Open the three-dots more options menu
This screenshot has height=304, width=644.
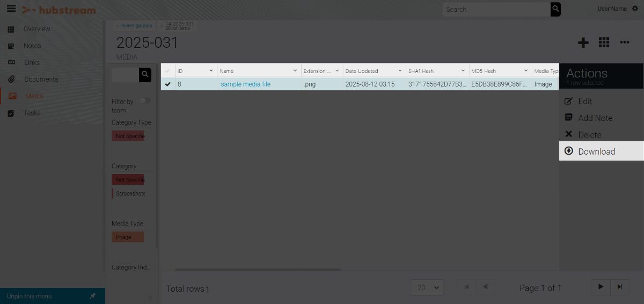pos(625,42)
